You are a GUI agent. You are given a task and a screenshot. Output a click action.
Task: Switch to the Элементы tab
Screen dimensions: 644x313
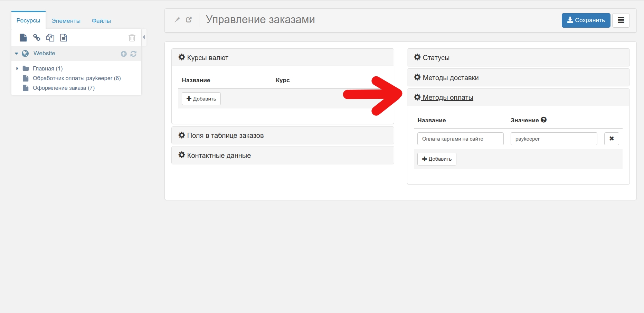pyautogui.click(x=66, y=21)
